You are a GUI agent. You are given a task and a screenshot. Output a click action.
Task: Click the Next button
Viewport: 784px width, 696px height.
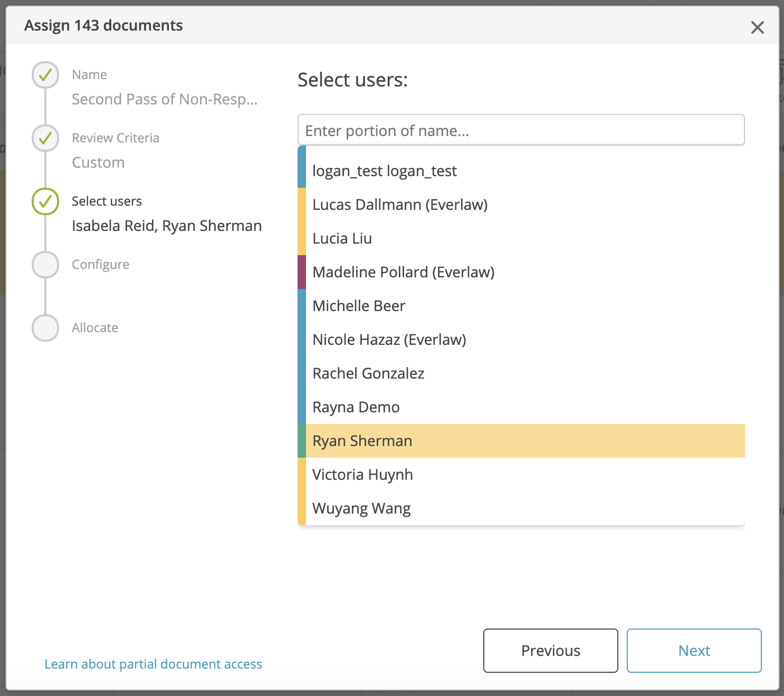[x=694, y=651]
